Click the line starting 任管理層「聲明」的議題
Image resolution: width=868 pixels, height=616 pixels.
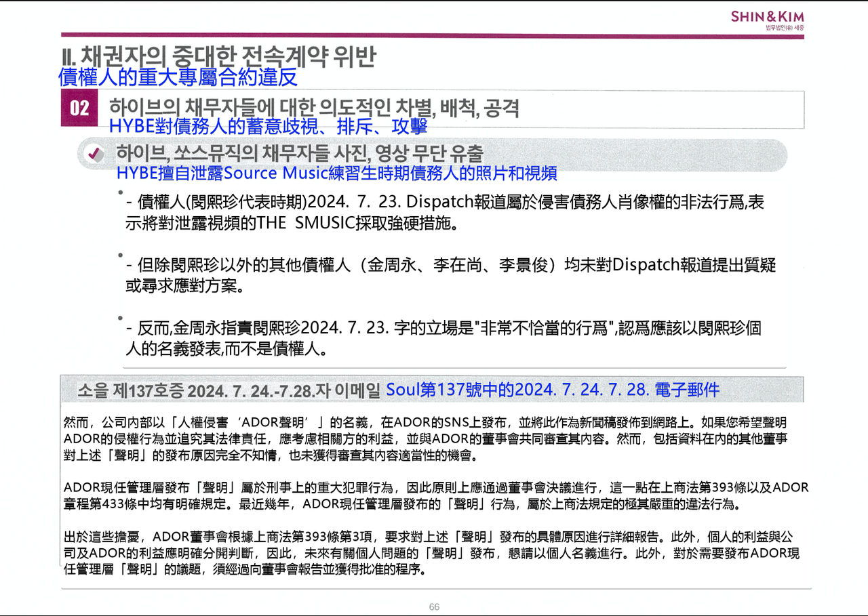tap(245, 569)
